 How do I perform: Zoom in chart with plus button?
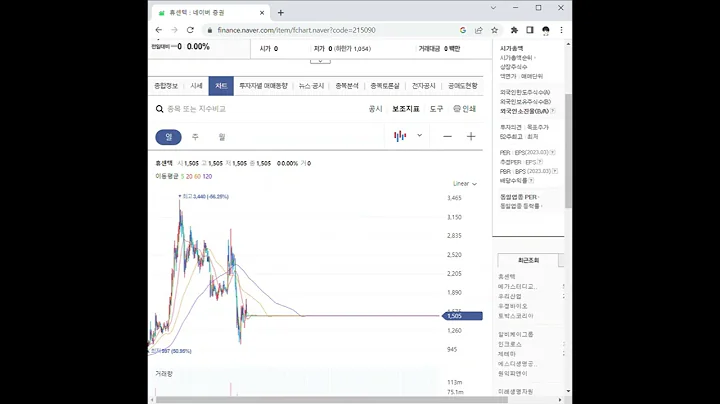point(471,136)
